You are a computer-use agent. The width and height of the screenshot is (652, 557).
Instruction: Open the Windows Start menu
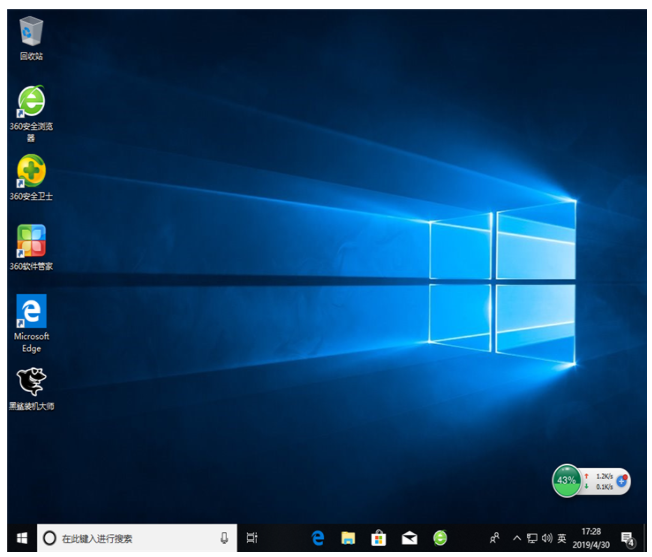click(x=21, y=538)
